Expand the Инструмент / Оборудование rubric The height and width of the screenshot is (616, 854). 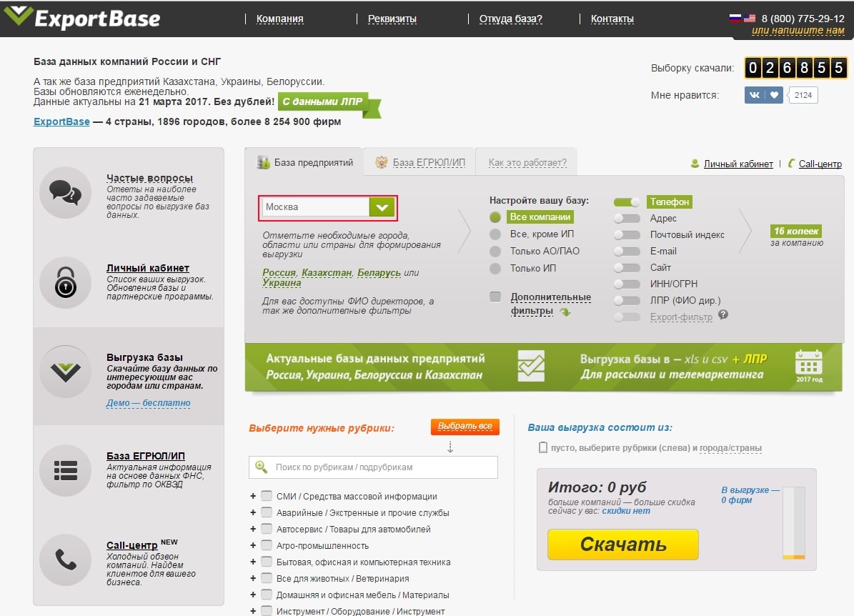click(x=253, y=610)
